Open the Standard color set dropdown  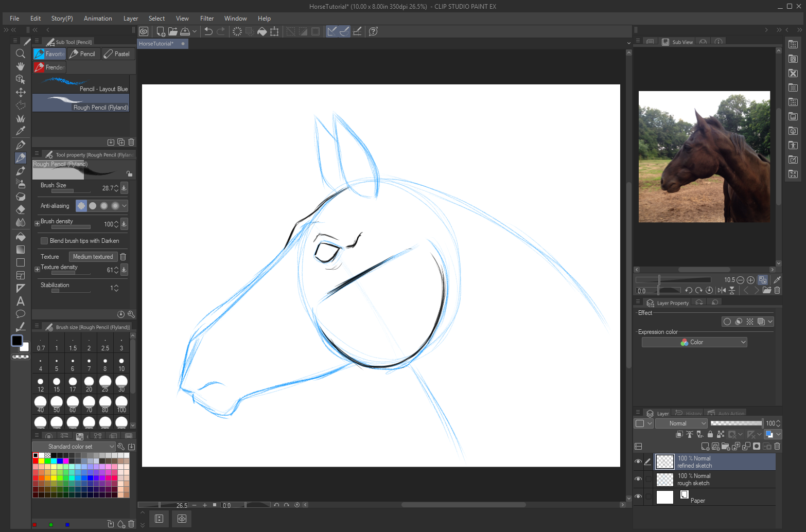[x=74, y=447]
